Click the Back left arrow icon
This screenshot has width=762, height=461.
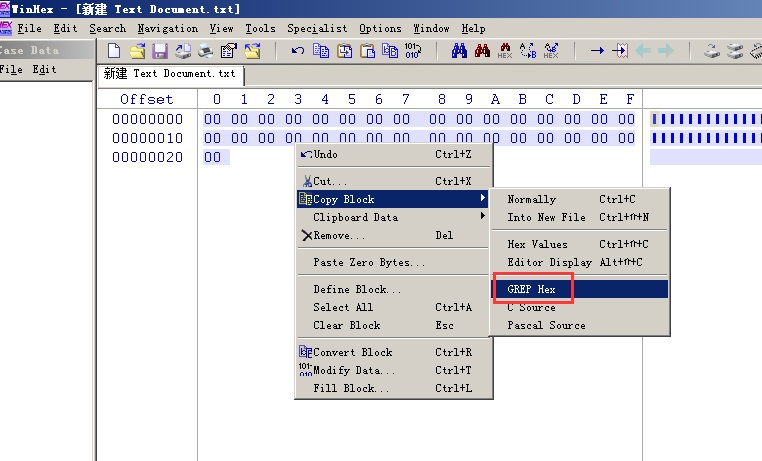point(643,51)
